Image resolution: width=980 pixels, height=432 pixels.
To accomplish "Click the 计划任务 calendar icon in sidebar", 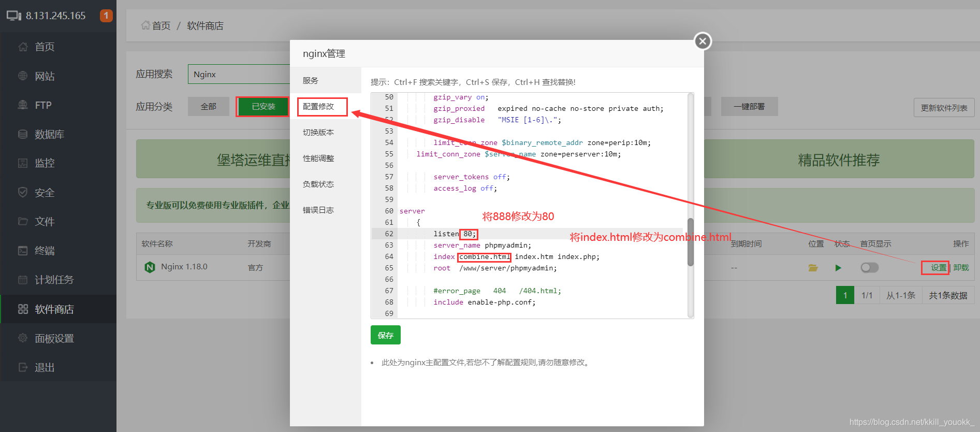I will point(23,280).
